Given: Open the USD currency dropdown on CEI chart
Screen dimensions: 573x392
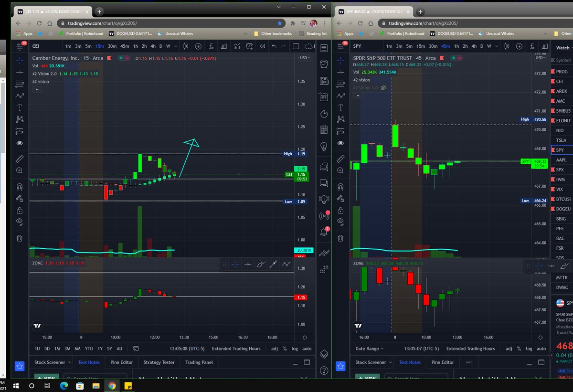Looking at the screenshot, I should click(304, 58).
